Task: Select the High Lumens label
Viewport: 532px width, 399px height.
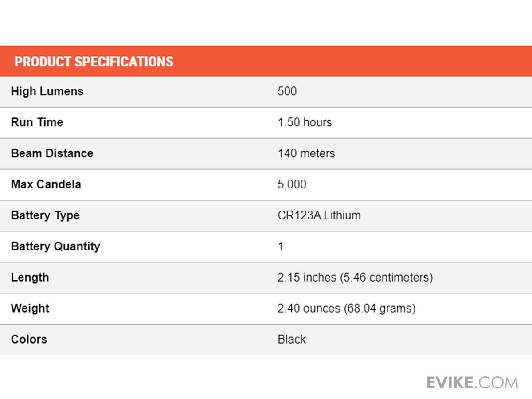Action: coord(47,91)
